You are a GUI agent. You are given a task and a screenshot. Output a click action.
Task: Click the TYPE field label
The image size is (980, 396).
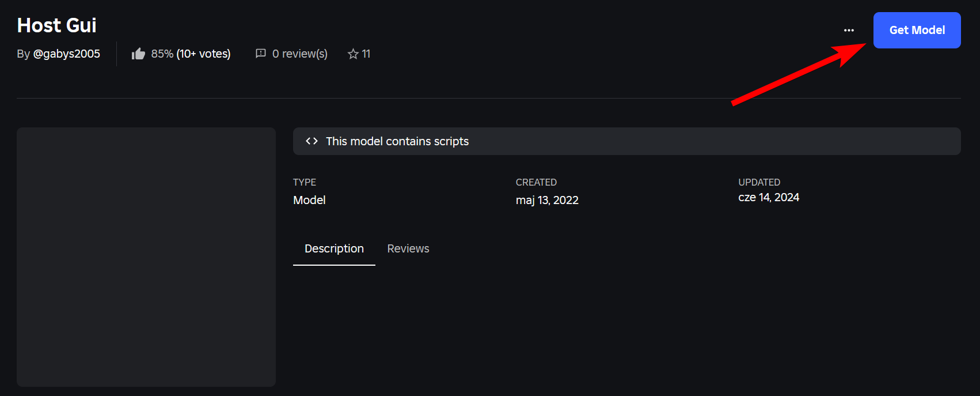click(305, 182)
